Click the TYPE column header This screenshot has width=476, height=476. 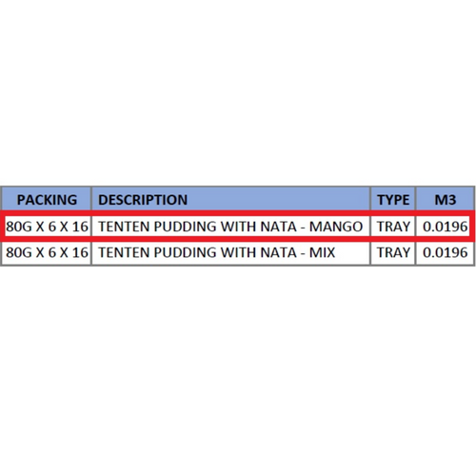click(393, 199)
